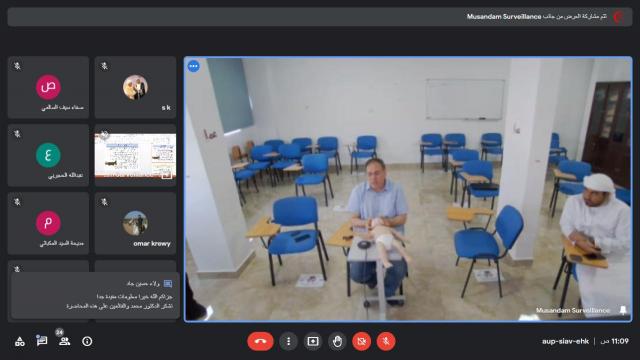The height and width of the screenshot is (360, 640).
Task: Unmute the microphone button
Action: tap(386, 341)
